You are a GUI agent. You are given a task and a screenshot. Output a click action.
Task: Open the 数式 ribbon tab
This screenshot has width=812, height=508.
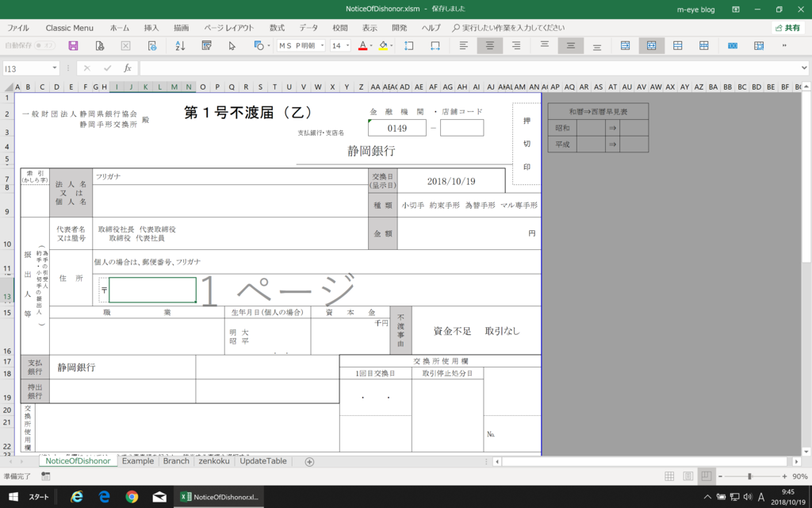pyautogui.click(x=277, y=28)
